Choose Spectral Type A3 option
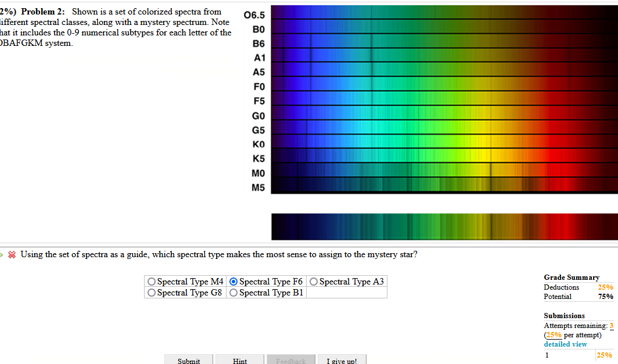The image size is (618, 364). (x=314, y=282)
